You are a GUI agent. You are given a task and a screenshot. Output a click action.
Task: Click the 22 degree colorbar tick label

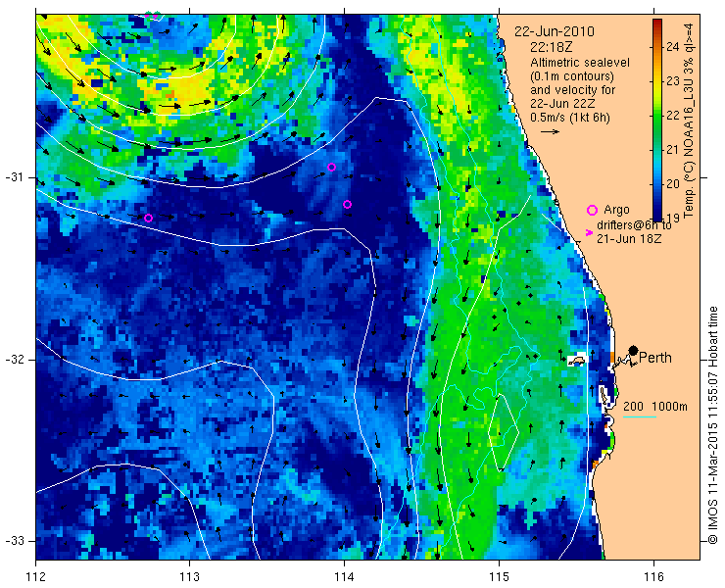pyautogui.click(x=673, y=116)
